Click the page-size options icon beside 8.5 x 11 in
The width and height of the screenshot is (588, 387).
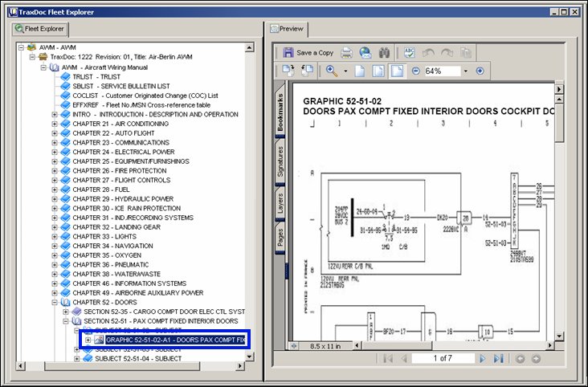(x=294, y=346)
